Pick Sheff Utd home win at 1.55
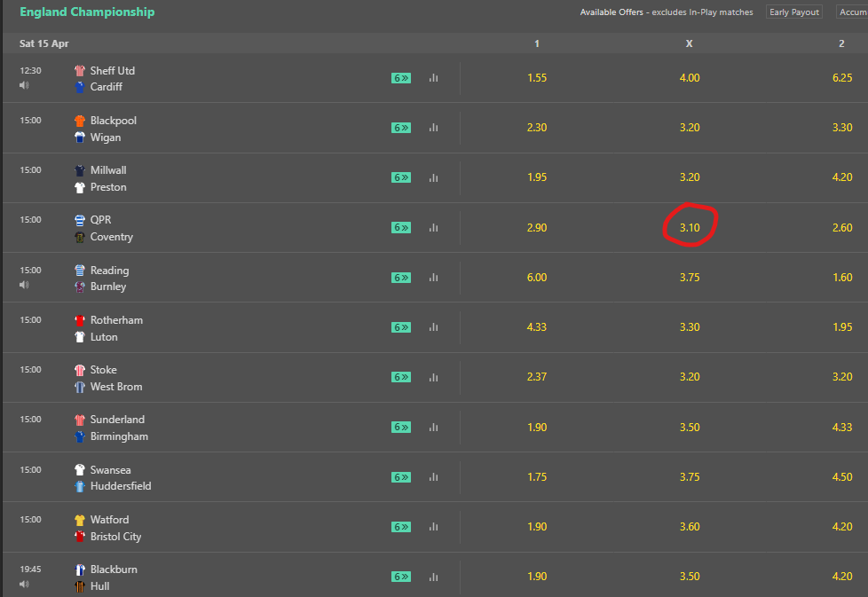The width and height of the screenshot is (868, 597). [x=536, y=78]
